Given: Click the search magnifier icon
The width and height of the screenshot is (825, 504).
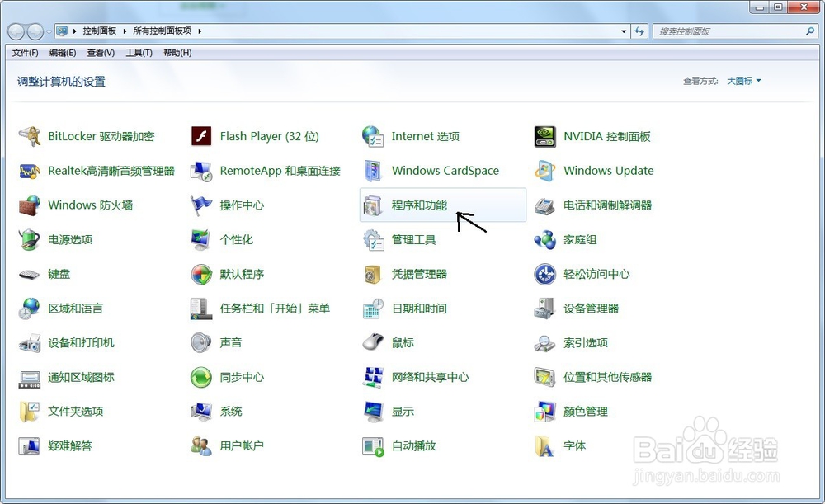Looking at the screenshot, I should coord(810,31).
